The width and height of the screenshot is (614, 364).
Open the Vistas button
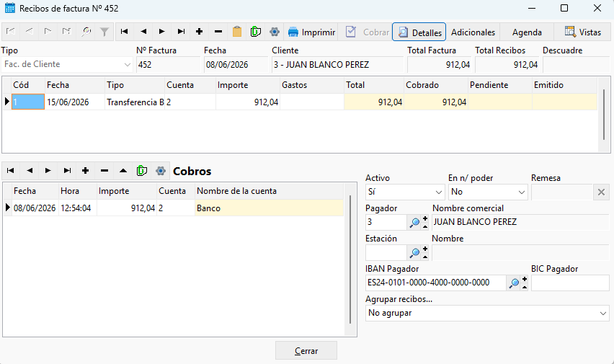pyautogui.click(x=582, y=32)
